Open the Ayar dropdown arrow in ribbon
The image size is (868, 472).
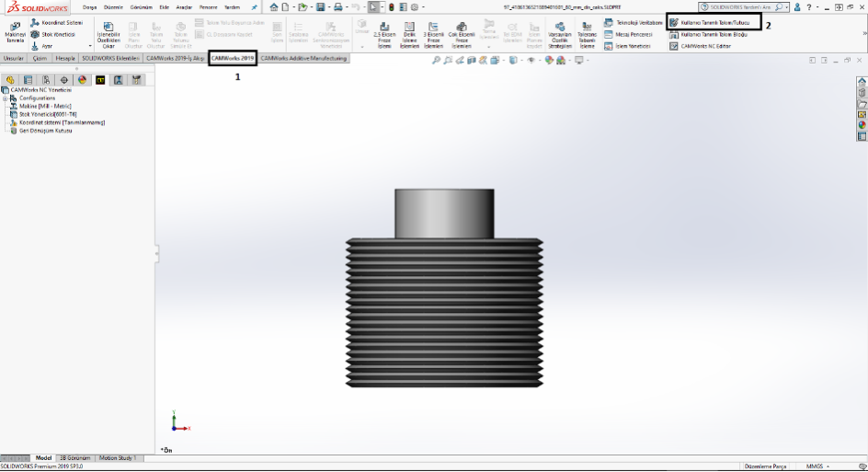click(90, 46)
